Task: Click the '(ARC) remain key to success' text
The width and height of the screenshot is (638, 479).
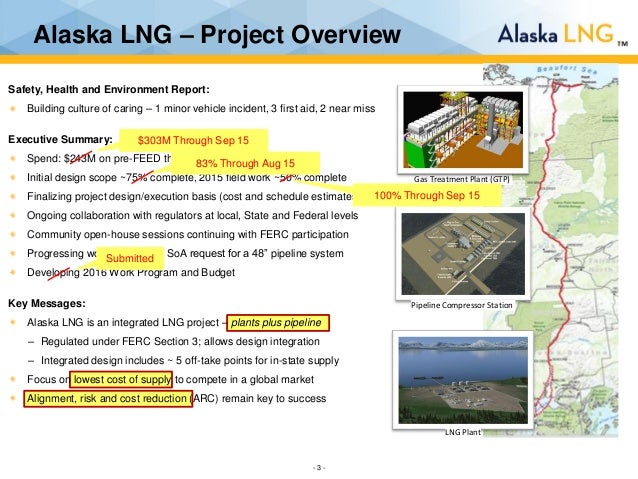Action: tap(258, 398)
